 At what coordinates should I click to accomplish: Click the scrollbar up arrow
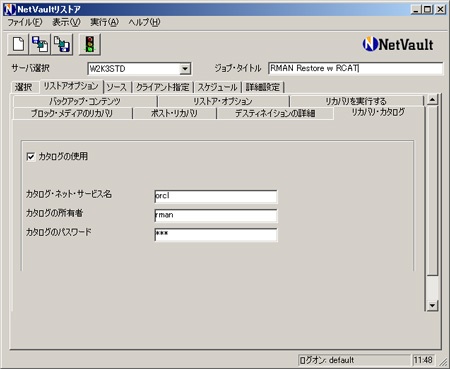[432, 99]
